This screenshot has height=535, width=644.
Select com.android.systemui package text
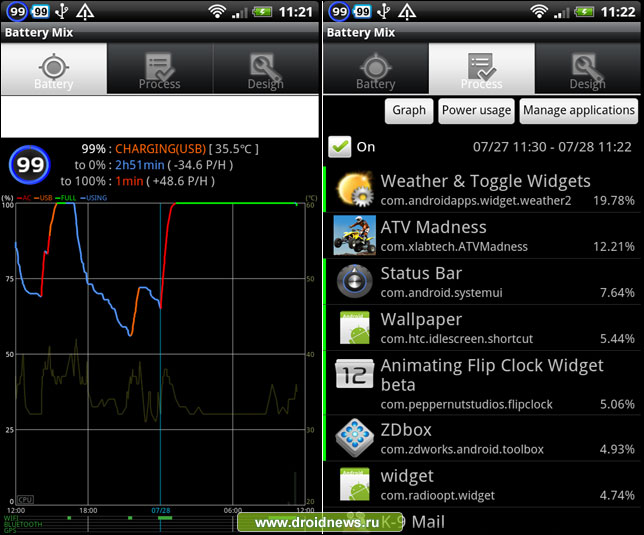point(442,293)
